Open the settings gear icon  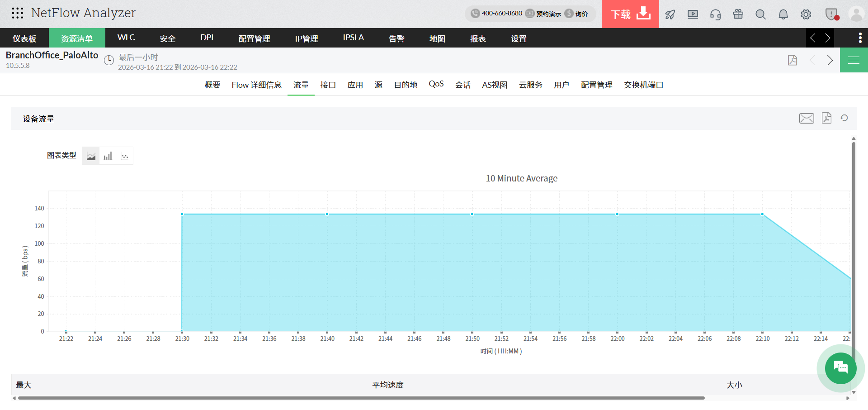click(x=806, y=14)
